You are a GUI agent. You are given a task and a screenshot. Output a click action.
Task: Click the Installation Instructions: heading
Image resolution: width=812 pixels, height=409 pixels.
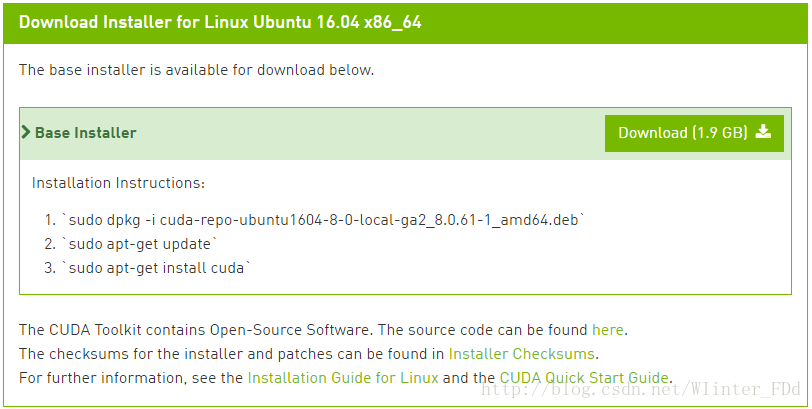(x=118, y=183)
